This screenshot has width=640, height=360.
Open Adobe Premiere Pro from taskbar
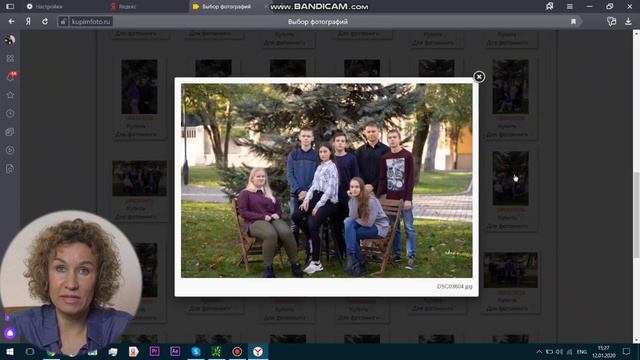[154, 351]
